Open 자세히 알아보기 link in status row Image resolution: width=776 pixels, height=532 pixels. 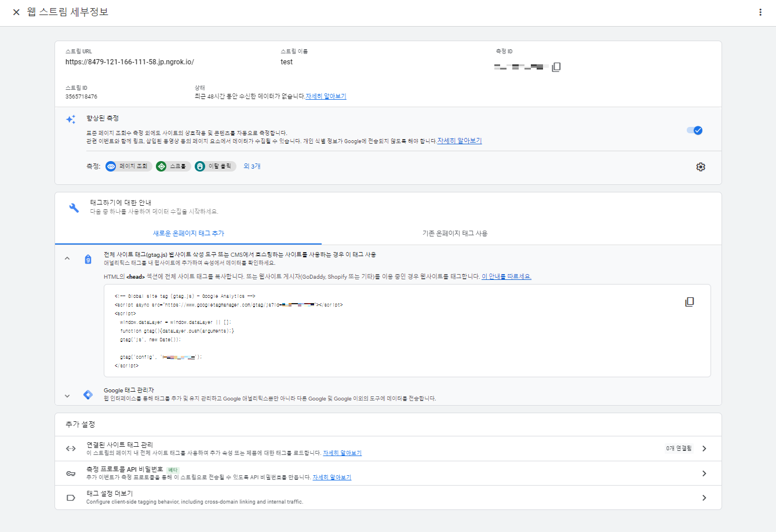326,96
